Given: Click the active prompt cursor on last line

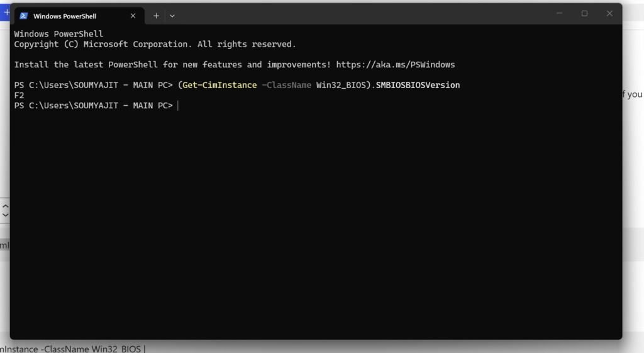Looking at the screenshot, I should (x=178, y=106).
